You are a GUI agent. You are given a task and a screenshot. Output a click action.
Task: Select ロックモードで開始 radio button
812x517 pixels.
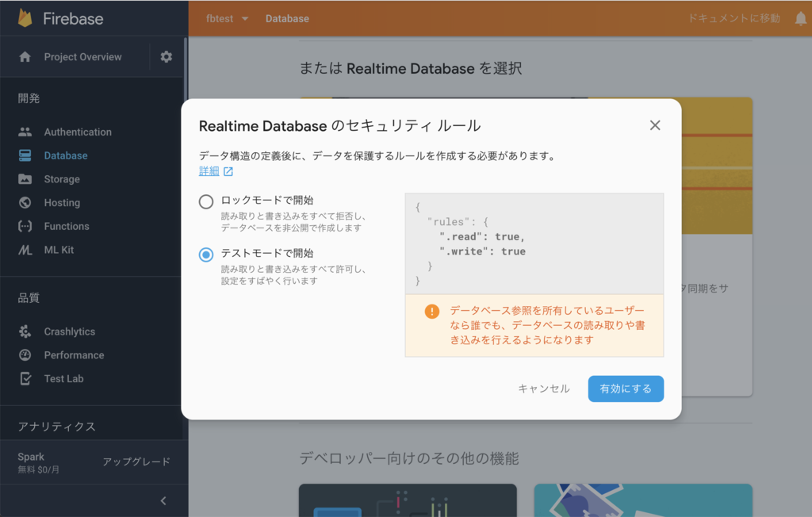[x=206, y=201]
